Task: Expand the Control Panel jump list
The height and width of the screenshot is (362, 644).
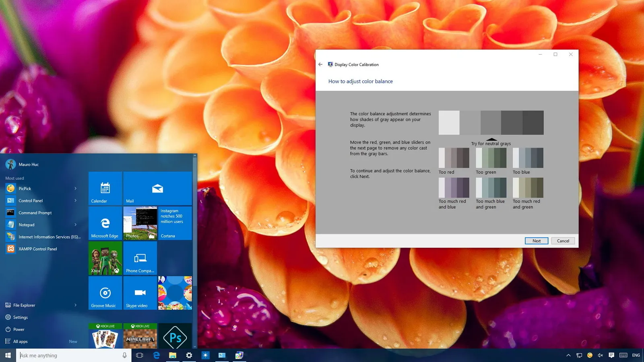Action: [76, 200]
